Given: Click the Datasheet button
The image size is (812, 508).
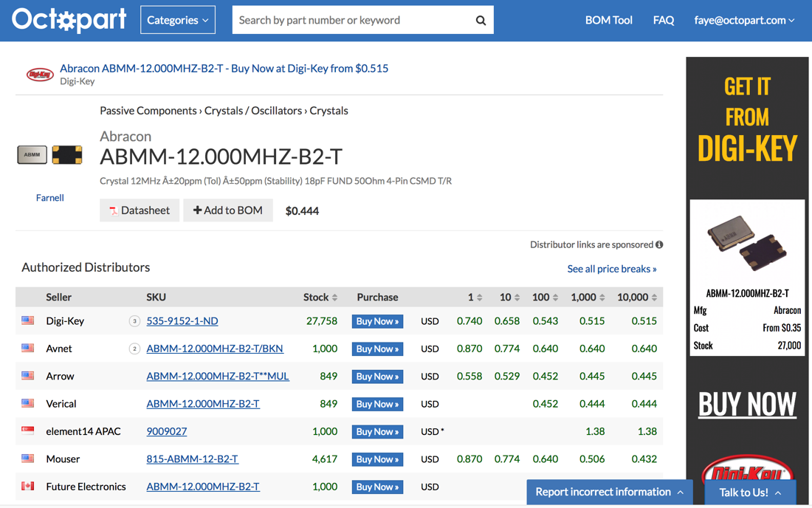Looking at the screenshot, I should (140, 210).
